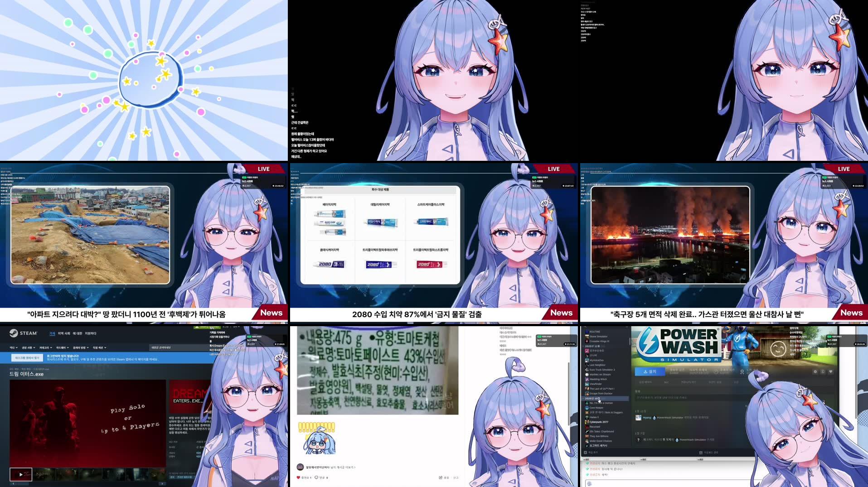Screen dimensions: 868x487
Task: Click the info icon next to the gear
Action: pyautogui.click(x=823, y=372)
